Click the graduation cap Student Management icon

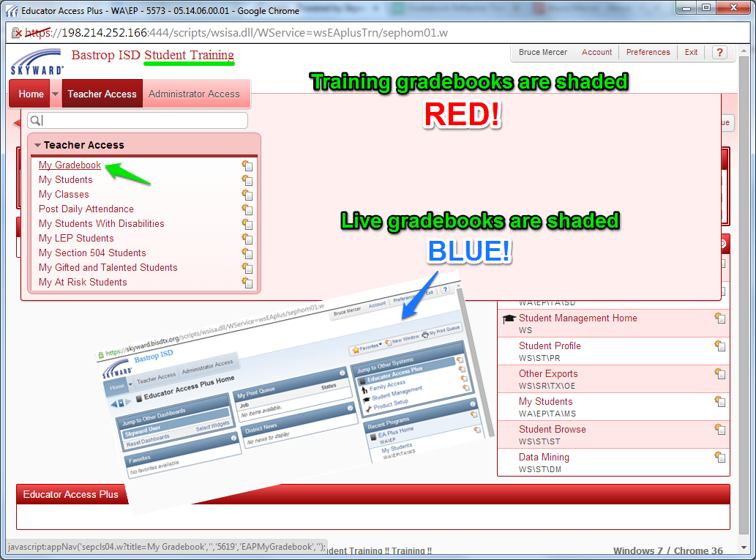(x=509, y=318)
